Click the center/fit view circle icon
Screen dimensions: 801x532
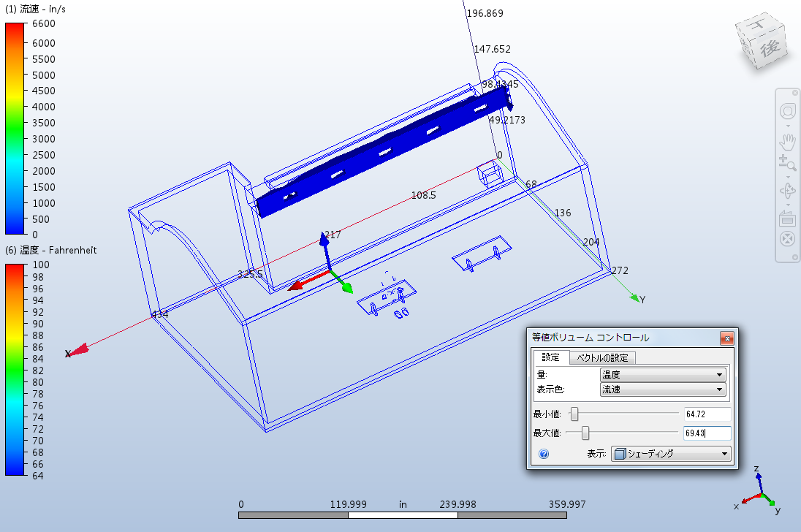(x=787, y=238)
